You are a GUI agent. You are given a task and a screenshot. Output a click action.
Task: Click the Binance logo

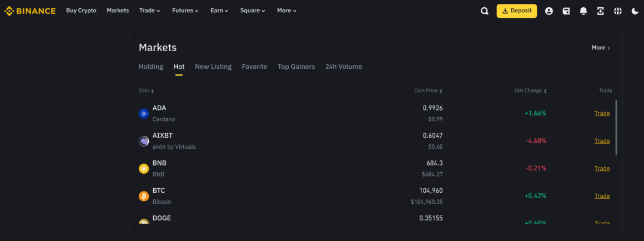point(30,11)
